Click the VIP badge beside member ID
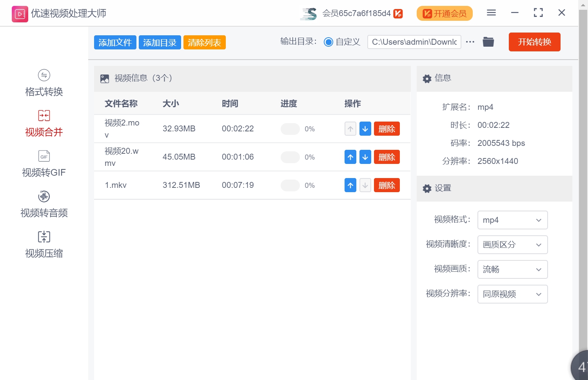The width and height of the screenshot is (588, 380). pyautogui.click(x=398, y=14)
